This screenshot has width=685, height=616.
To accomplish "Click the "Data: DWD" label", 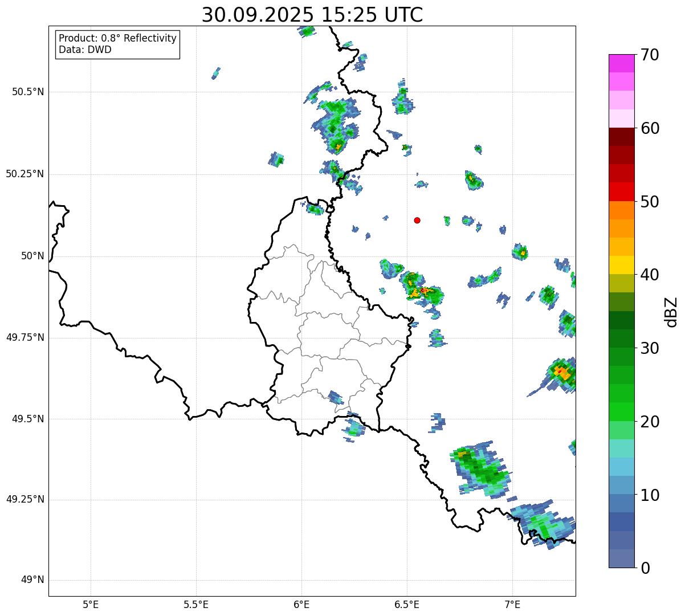I will click(85, 50).
